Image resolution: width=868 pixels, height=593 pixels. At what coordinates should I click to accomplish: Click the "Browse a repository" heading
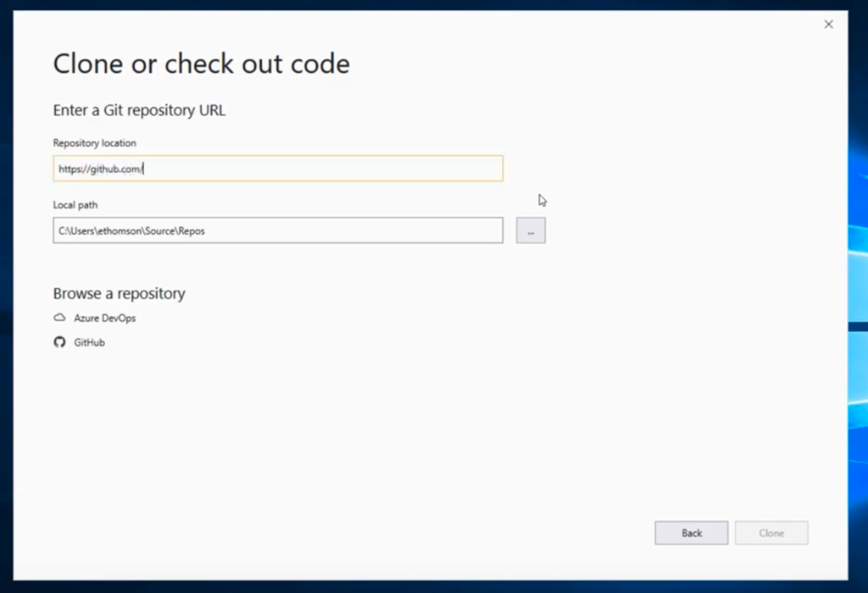point(119,294)
